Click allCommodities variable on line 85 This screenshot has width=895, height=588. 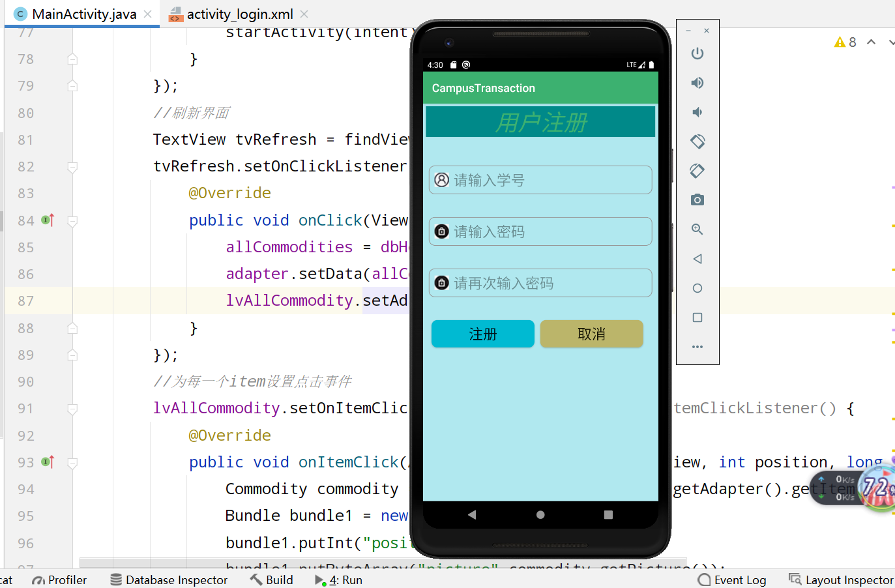(289, 247)
